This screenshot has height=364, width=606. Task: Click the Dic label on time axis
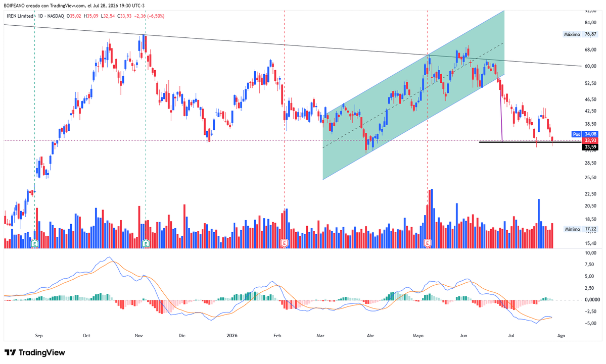[x=182, y=336]
